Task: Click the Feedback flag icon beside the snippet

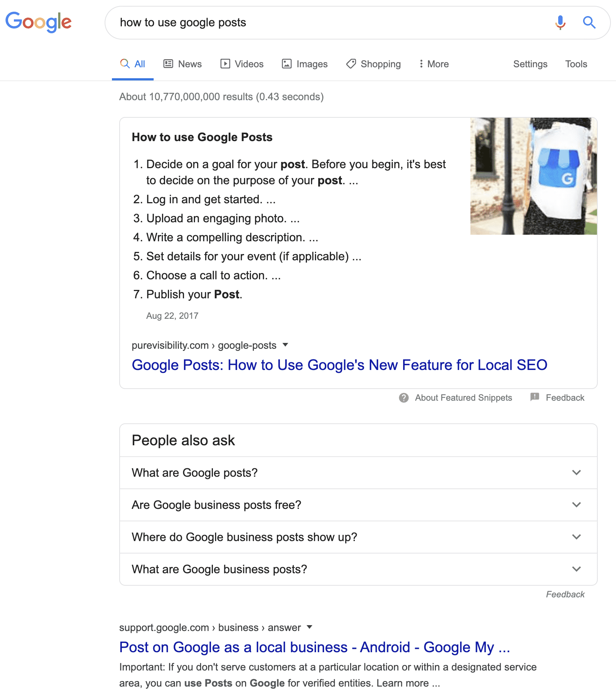Action: 535,397
